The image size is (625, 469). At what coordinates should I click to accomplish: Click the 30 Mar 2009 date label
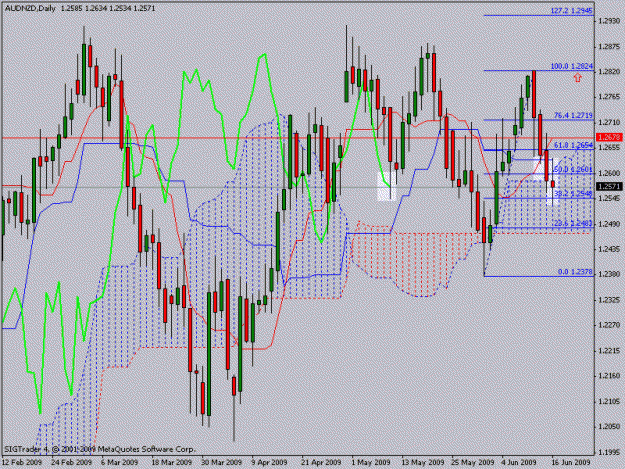pyautogui.click(x=222, y=462)
